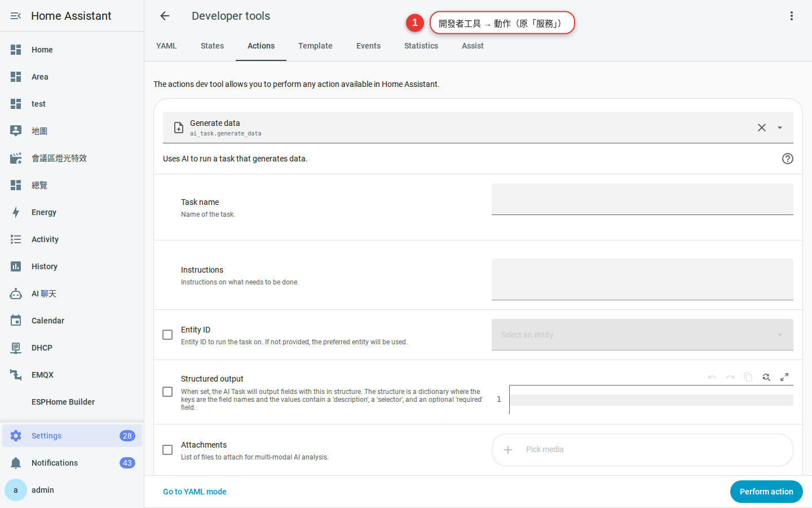The width and height of the screenshot is (812, 508).
Task: Open the Energy lightning icon
Action: [x=16, y=212]
